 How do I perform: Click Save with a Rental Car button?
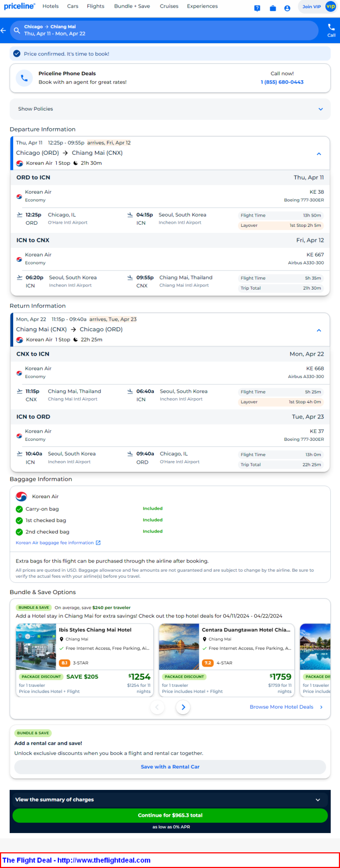170,767
